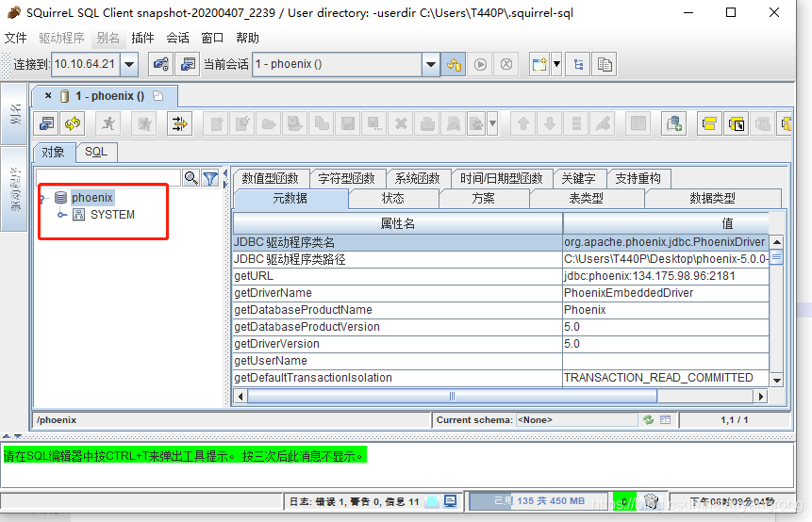The height and width of the screenshot is (522, 812).
Task: Switch to the SQL tab
Action: pyautogui.click(x=96, y=152)
